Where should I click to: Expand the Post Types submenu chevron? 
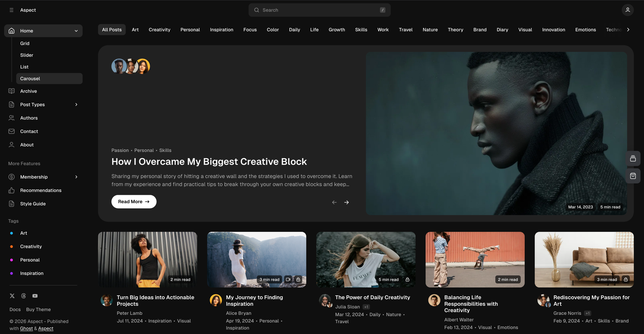tap(76, 105)
